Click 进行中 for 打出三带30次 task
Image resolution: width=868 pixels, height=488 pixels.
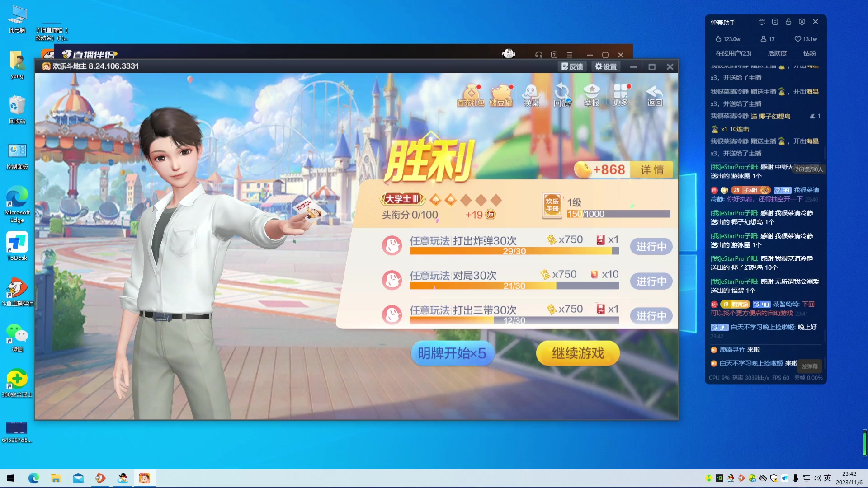(651, 316)
